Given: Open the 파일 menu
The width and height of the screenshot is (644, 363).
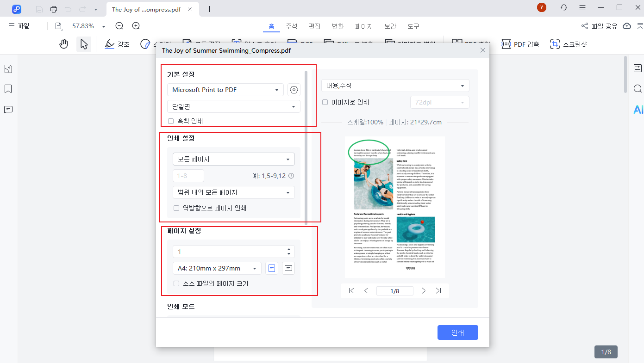Looking at the screenshot, I should [19, 26].
